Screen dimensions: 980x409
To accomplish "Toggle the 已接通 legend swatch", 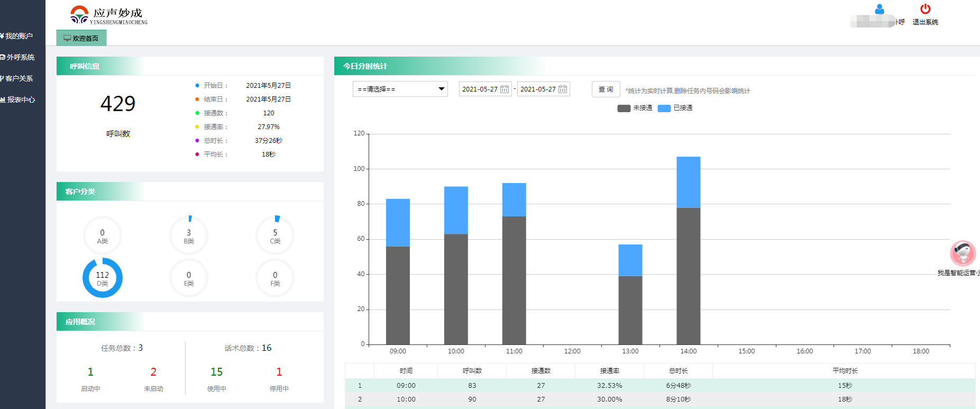I will coord(664,108).
